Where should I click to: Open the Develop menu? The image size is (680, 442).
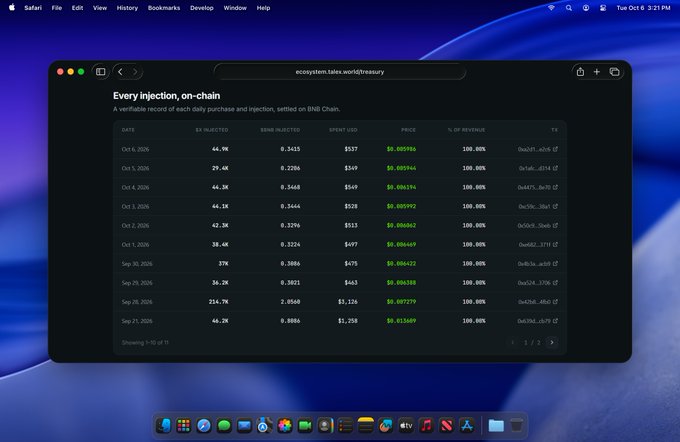click(x=202, y=8)
